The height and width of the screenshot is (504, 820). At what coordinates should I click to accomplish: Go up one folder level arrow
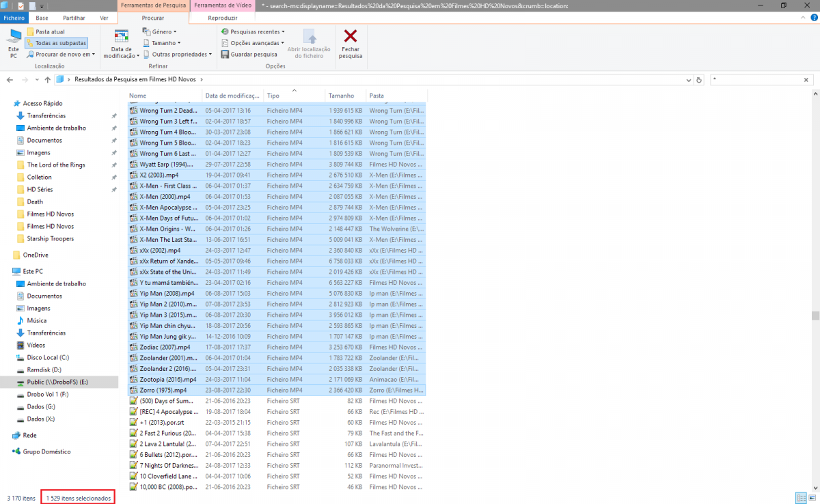(47, 80)
